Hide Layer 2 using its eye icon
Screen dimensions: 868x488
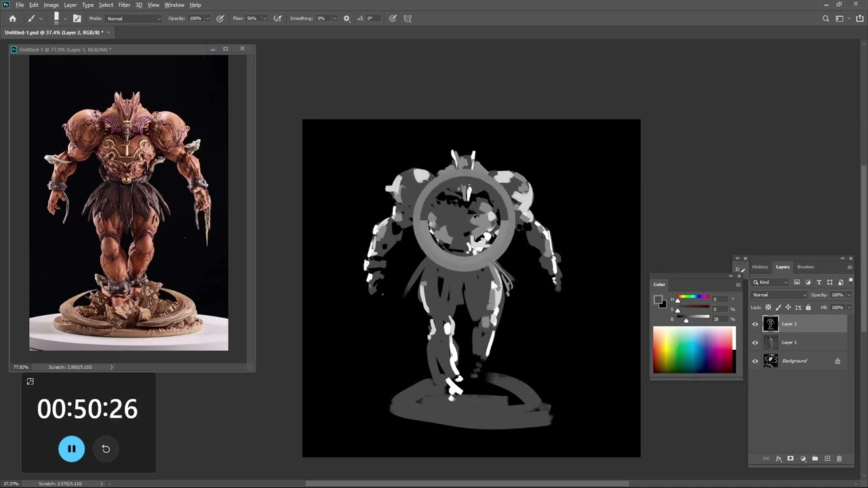(x=755, y=324)
